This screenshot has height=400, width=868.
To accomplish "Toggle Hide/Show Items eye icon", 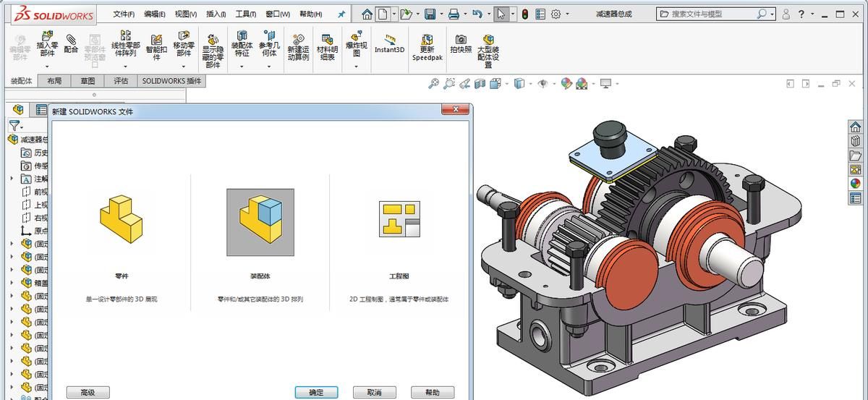I will [x=542, y=84].
